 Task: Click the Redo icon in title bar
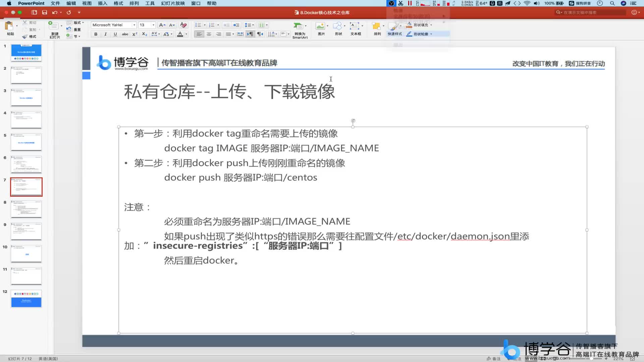click(69, 12)
